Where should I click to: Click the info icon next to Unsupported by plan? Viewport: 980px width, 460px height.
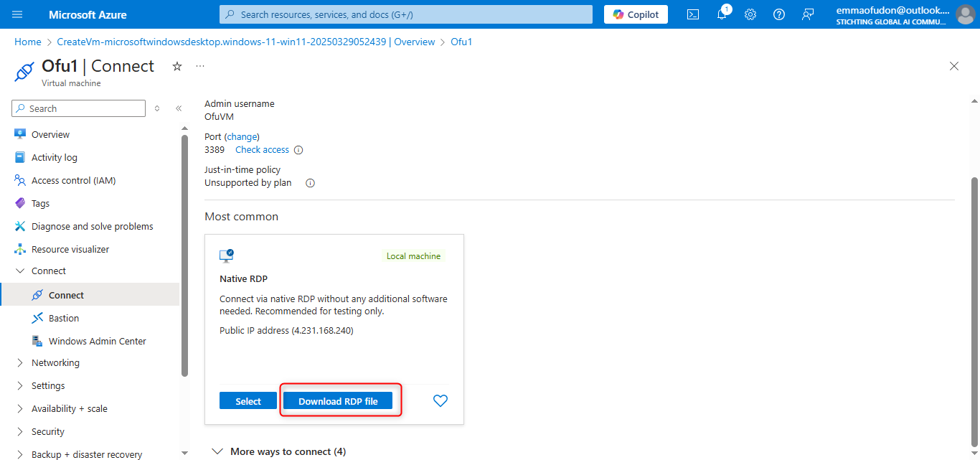[311, 183]
